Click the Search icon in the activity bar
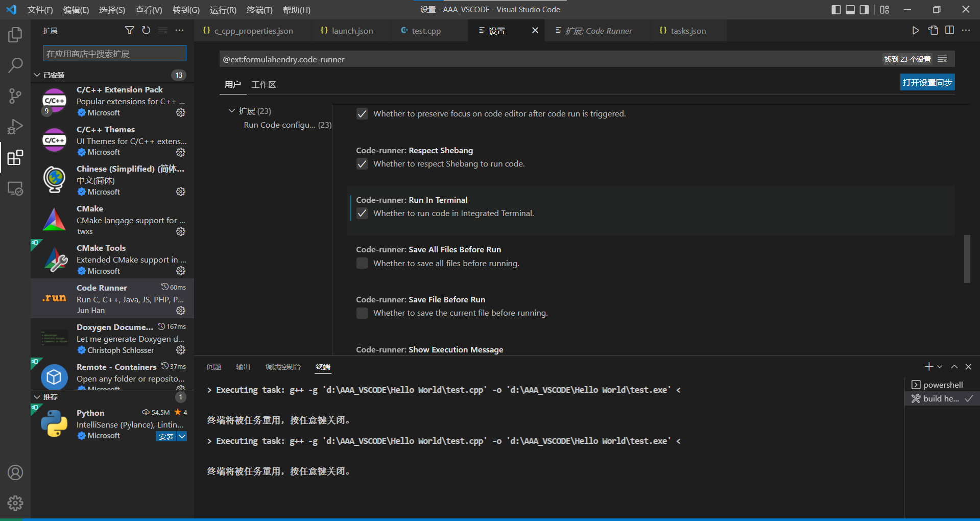This screenshot has height=521, width=980. click(15, 65)
